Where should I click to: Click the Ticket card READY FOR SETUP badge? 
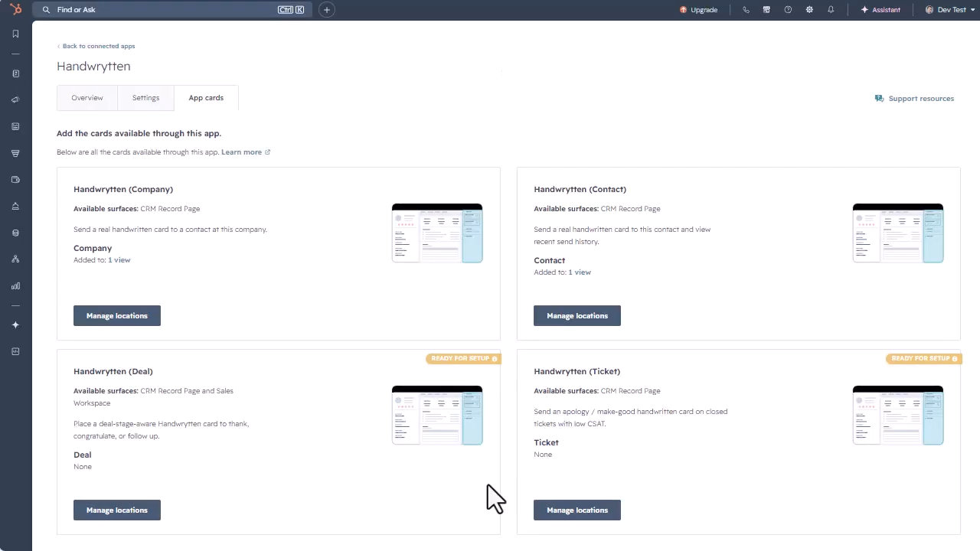pos(924,359)
